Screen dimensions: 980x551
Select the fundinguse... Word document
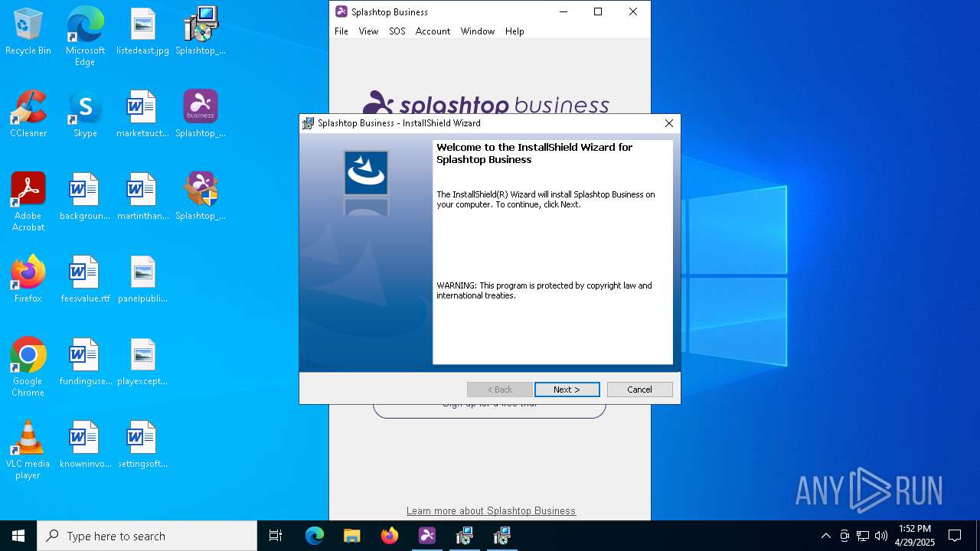85,363
